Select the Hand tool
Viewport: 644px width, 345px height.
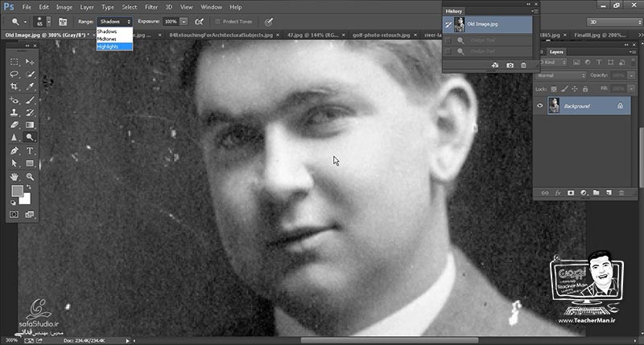pyautogui.click(x=14, y=176)
